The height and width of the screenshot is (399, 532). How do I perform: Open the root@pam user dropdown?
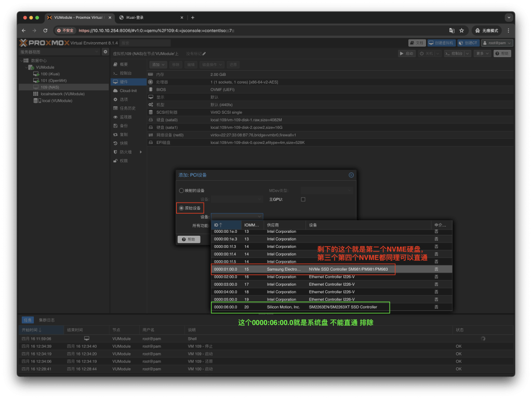497,43
